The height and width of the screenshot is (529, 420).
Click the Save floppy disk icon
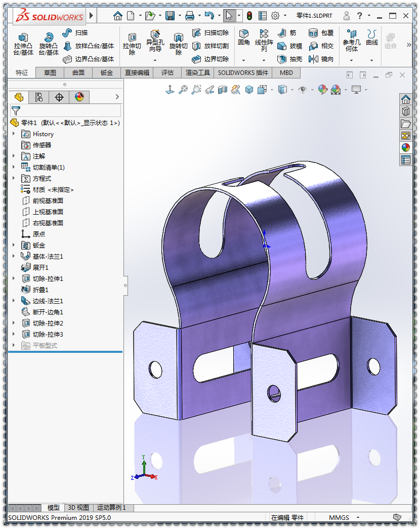[x=170, y=16]
